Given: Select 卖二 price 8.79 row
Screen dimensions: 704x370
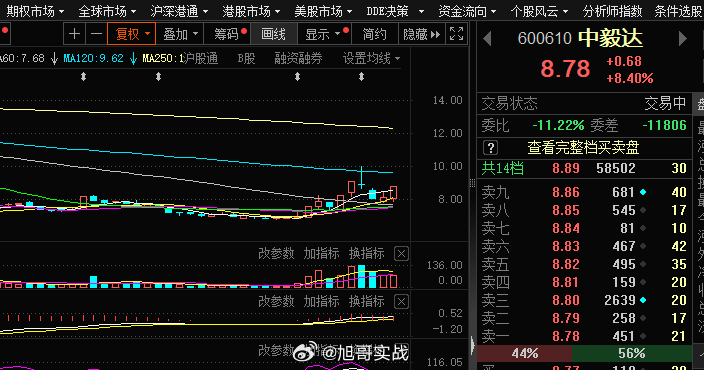Looking at the screenshot, I should [x=584, y=318].
